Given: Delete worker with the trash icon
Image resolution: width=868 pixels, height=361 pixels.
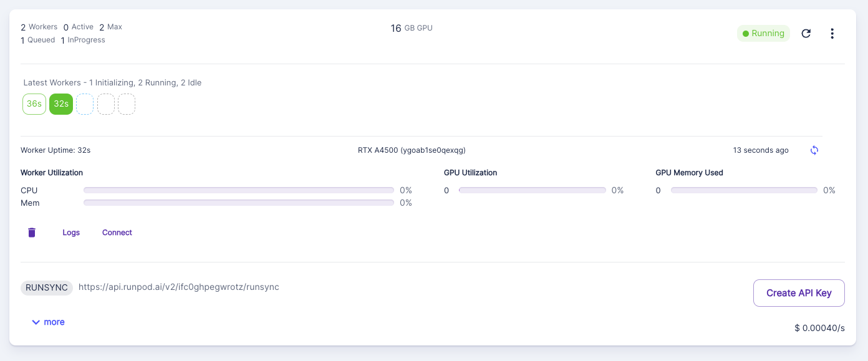Looking at the screenshot, I should [32, 233].
